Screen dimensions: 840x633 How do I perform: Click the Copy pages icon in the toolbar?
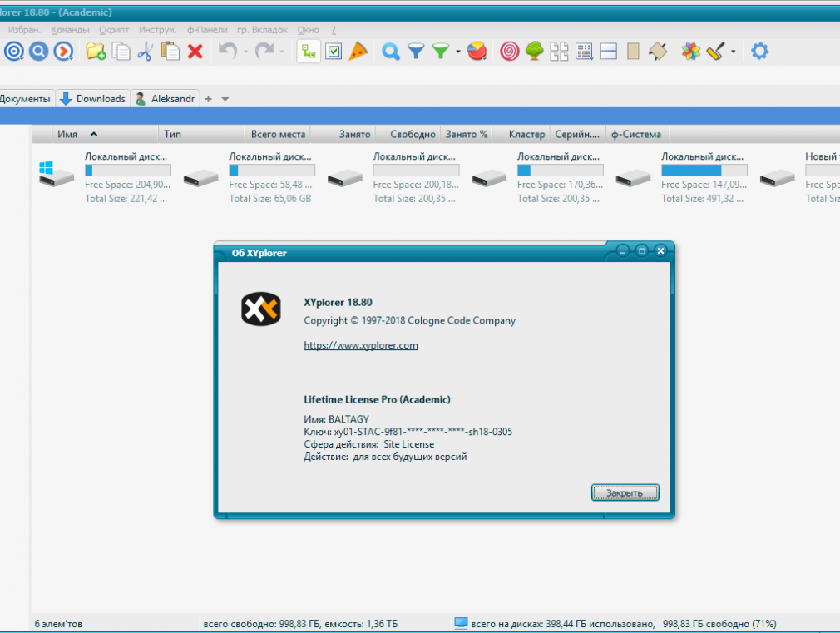[121, 52]
